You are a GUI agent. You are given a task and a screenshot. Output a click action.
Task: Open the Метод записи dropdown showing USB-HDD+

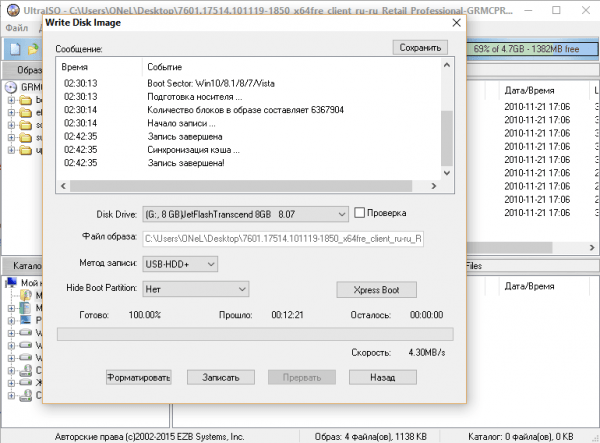pos(180,264)
